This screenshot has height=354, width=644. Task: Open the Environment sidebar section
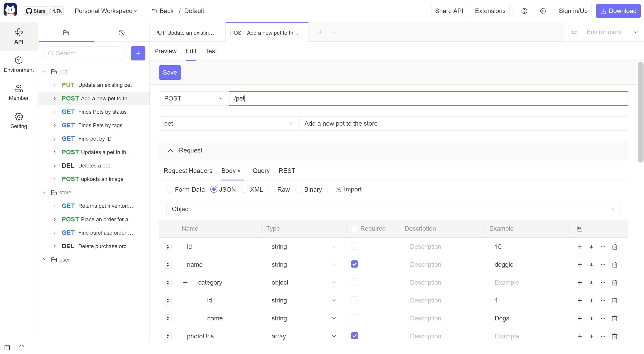click(19, 64)
